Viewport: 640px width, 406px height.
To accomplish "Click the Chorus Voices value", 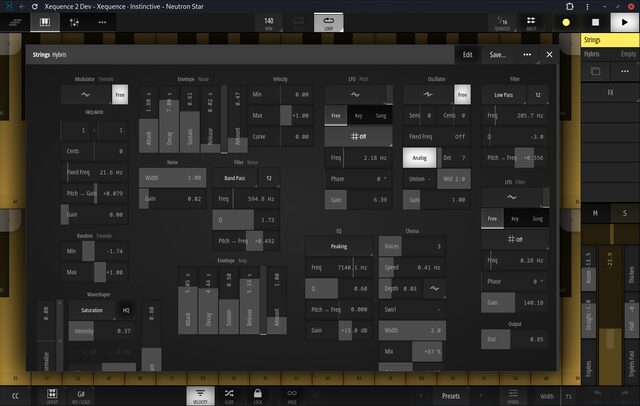I will click(x=412, y=246).
